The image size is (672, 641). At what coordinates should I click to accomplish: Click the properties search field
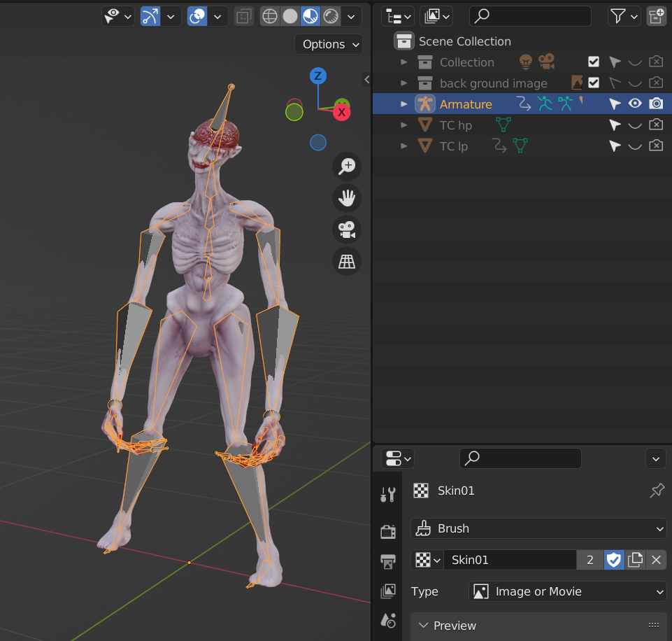520,458
